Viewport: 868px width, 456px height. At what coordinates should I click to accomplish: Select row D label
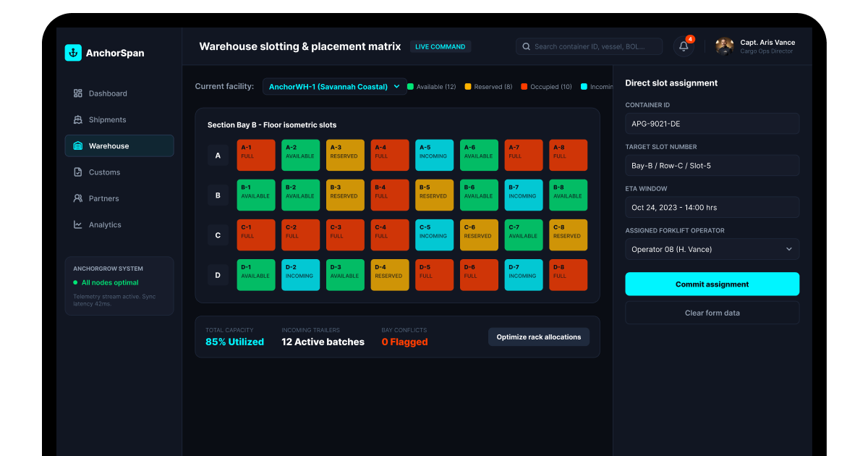218,275
